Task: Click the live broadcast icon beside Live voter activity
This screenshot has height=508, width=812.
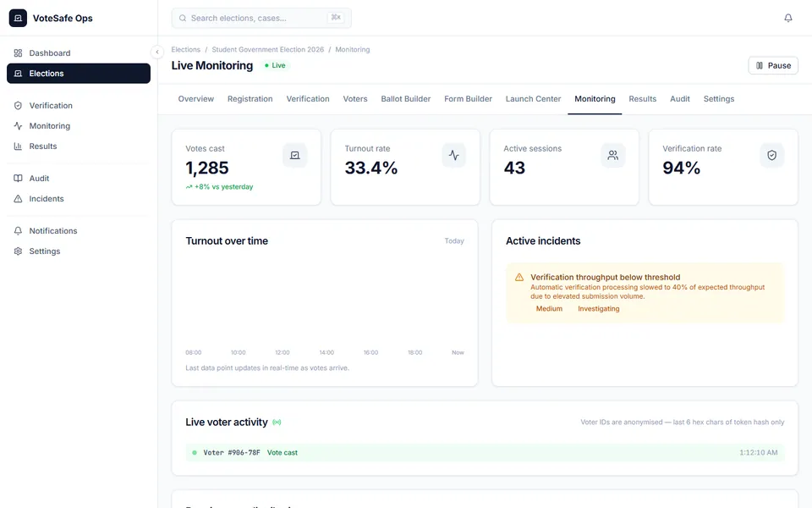Action: click(277, 422)
